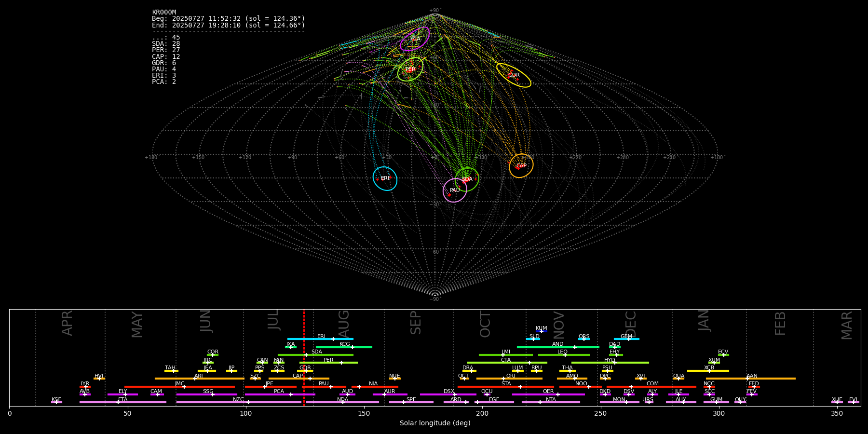Screen dimensions: 868x434
Task: Click the 'ERI: 3' count in legend list
Action: 164,76
